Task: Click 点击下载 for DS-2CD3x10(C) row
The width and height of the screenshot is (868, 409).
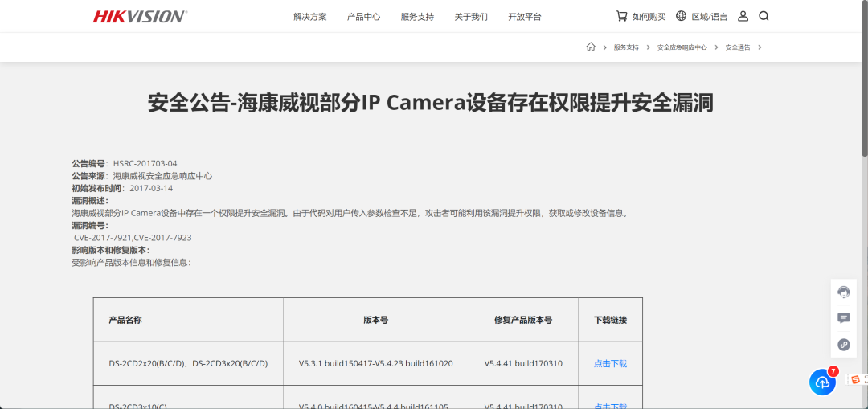Action: (611, 406)
